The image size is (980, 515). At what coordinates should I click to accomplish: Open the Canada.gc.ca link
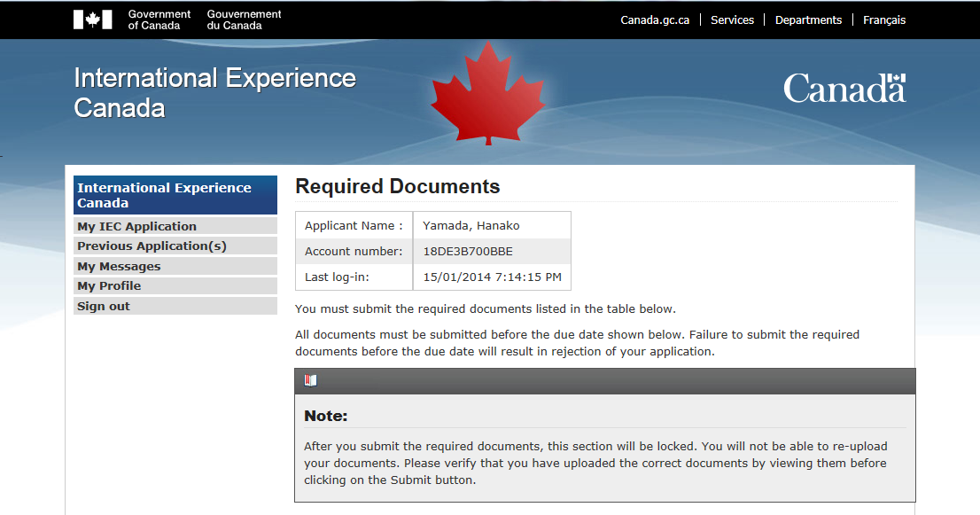pos(655,20)
